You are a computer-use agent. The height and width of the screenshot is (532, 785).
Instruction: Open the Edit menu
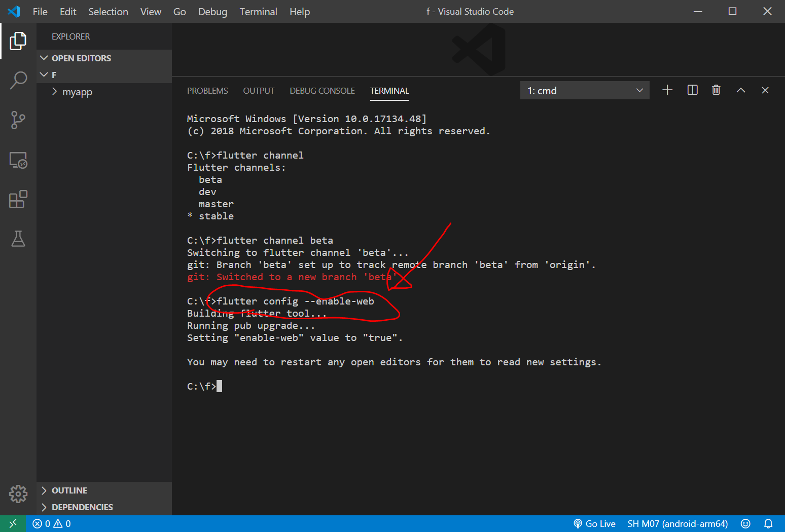(68, 12)
